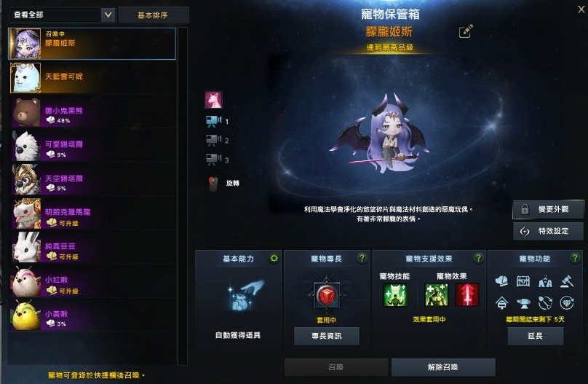Open pet specialty help question mark
Image resolution: width=588 pixels, height=384 pixels.
(x=362, y=258)
